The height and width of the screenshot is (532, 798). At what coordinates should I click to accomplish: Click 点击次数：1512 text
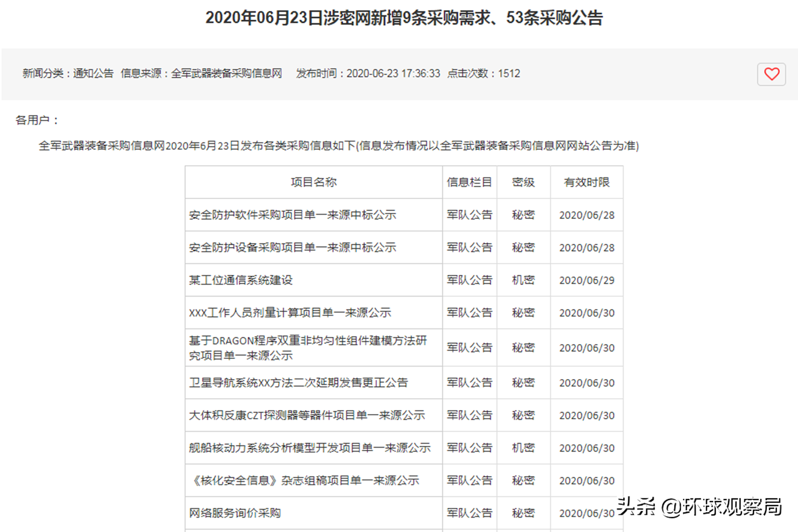point(483,74)
